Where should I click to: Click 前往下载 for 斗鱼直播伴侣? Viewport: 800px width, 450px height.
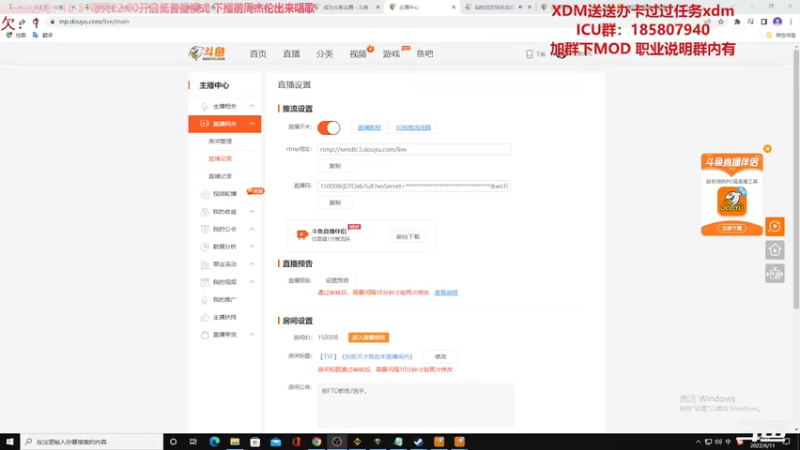408,237
